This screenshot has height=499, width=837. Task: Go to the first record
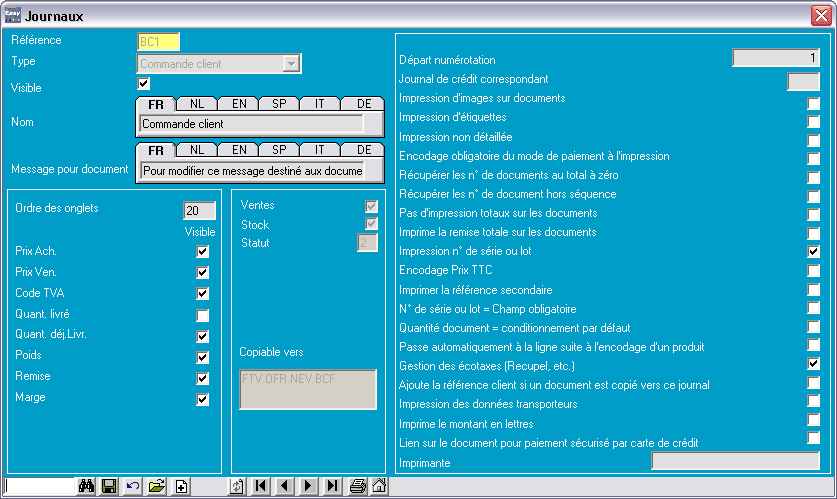[260, 487]
